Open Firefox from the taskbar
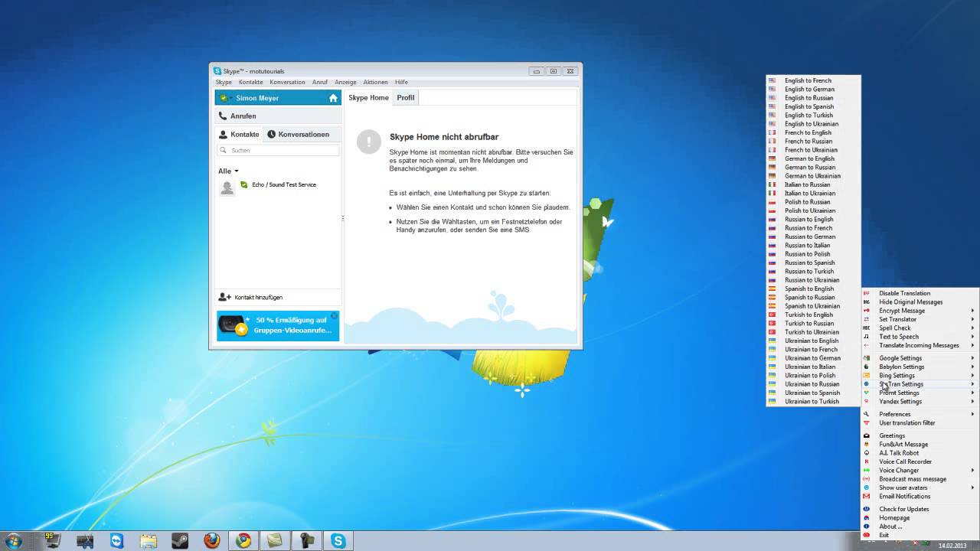This screenshot has height=551, width=980. click(211, 540)
